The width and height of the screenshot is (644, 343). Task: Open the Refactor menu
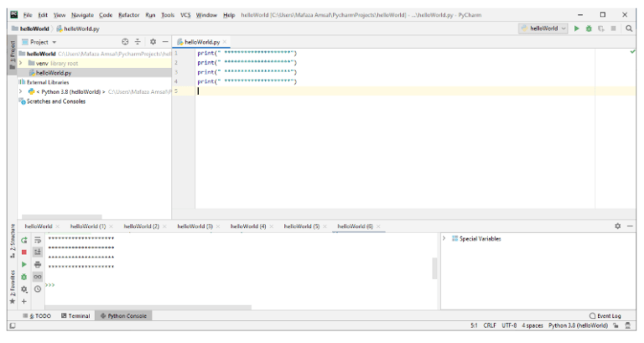(x=128, y=15)
